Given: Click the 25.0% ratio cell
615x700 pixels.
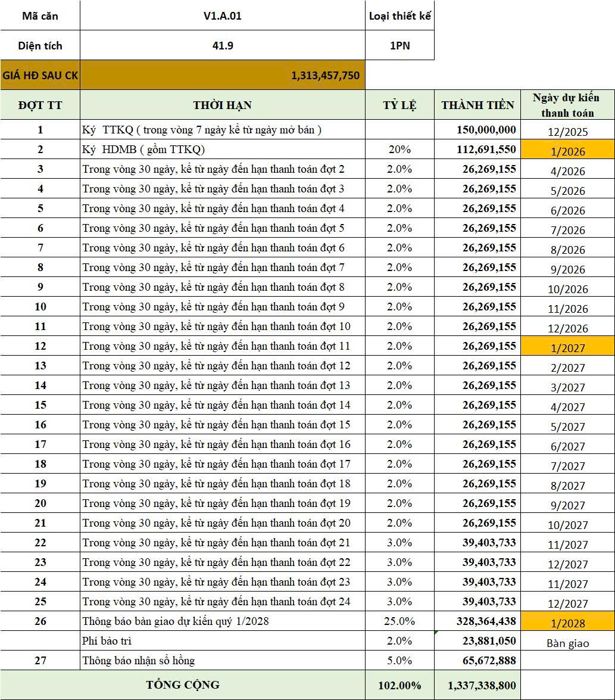Looking at the screenshot, I should point(399,621).
